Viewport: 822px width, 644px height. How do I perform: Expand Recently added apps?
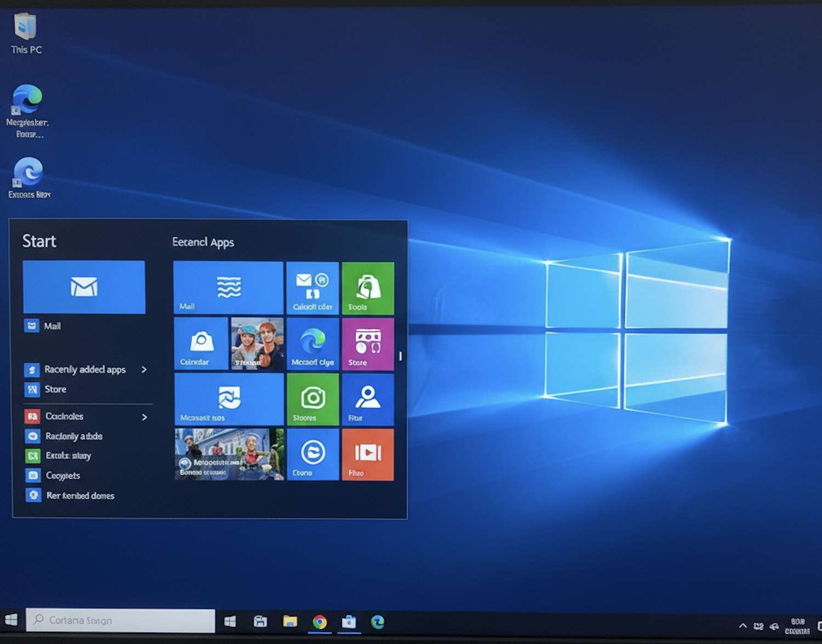pyautogui.click(x=144, y=370)
